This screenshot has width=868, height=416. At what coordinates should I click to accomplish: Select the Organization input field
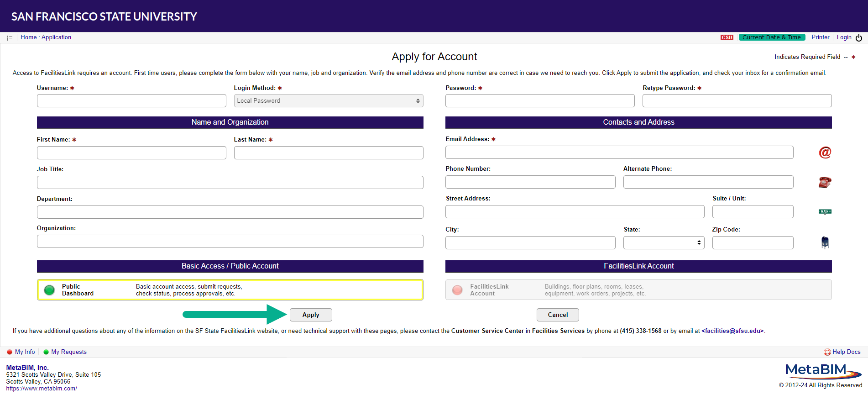coord(230,242)
